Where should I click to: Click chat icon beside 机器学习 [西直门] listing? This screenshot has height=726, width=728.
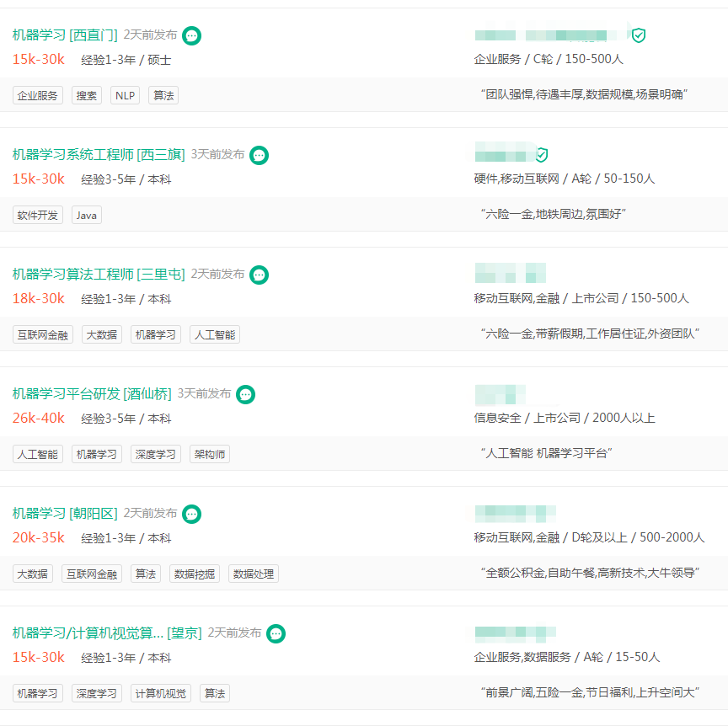(x=192, y=35)
